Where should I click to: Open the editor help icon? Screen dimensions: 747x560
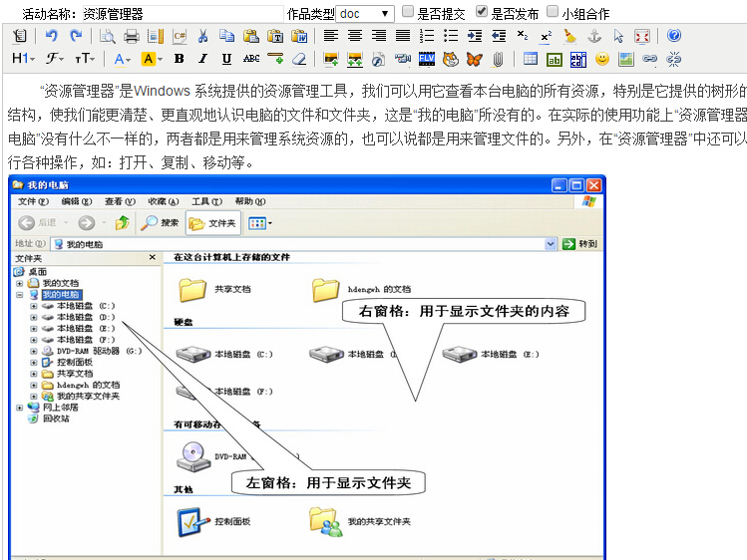(674, 36)
